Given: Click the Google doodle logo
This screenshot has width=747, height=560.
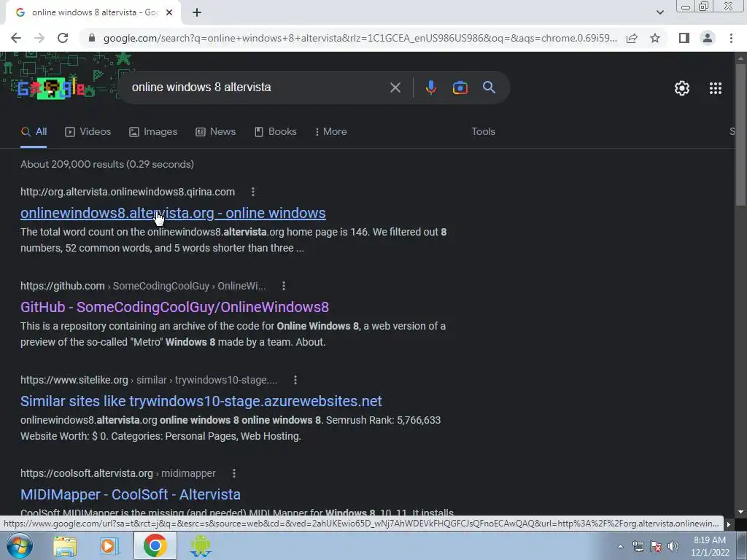Looking at the screenshot, I should click(51, 88).
